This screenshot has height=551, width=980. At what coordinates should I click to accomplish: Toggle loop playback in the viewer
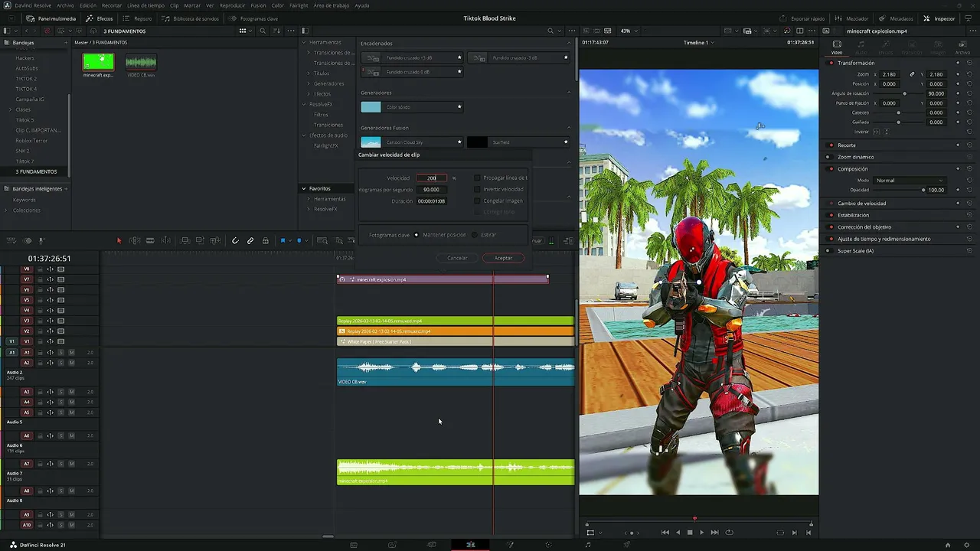click(x=729, y=533)
